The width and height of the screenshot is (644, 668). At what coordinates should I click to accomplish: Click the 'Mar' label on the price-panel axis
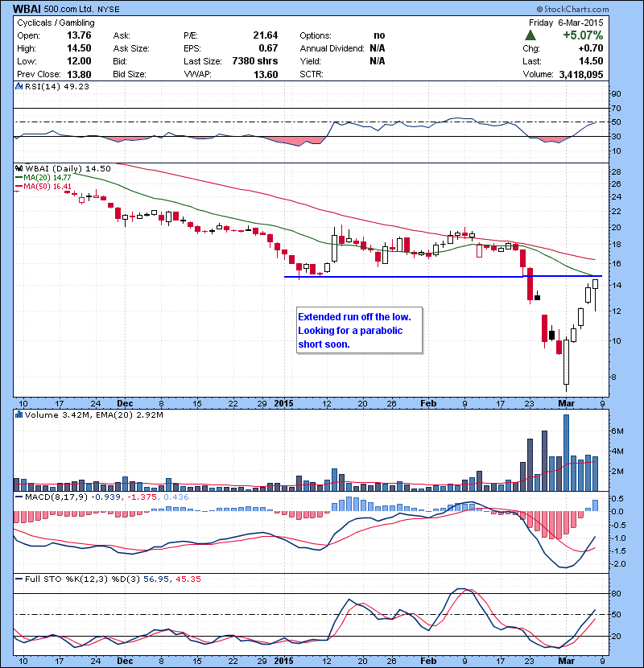[567, 403]
